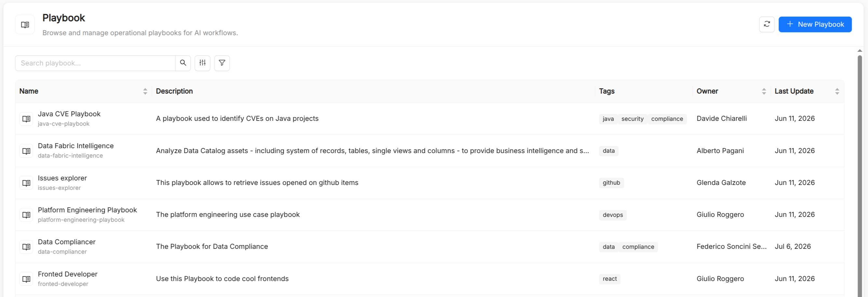Sort the table by Name column
Image resolution: width=868 pixels, height=297 pixels.
(x=145, y=91)
